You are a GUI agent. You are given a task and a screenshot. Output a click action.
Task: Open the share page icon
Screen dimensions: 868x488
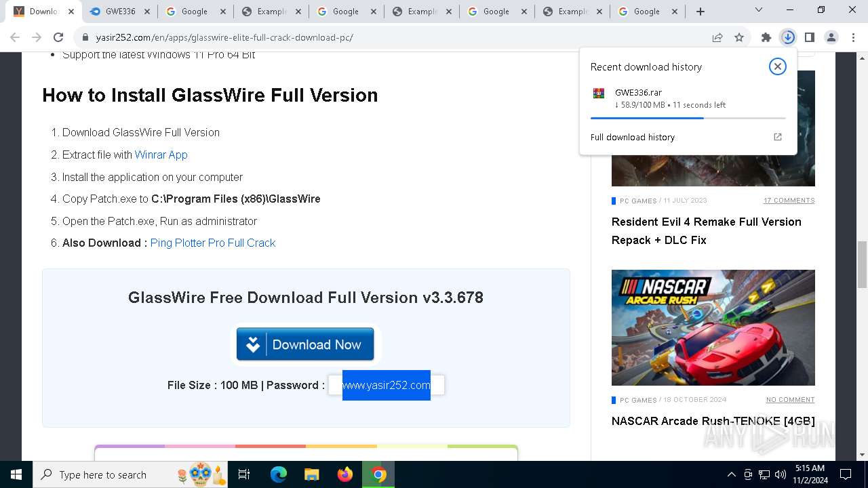tap(717, 38)
